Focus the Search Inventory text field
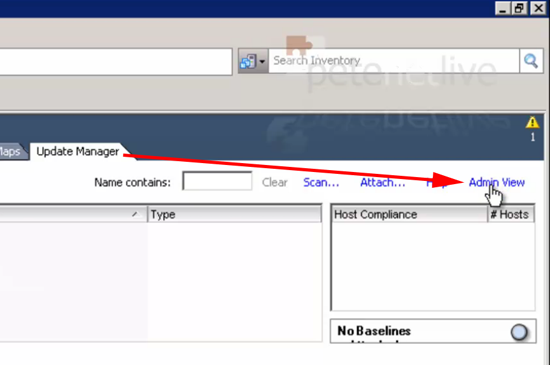 coord(394,61)
